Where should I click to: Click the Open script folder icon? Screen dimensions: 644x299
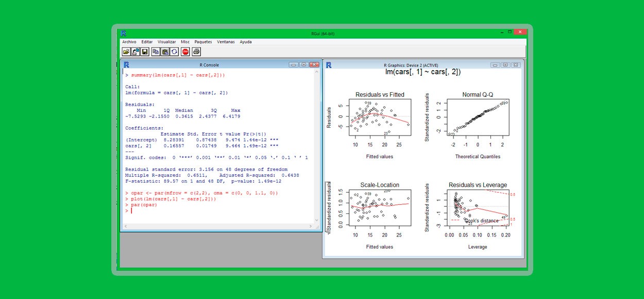pyautogui.click(x=126, y=52)
